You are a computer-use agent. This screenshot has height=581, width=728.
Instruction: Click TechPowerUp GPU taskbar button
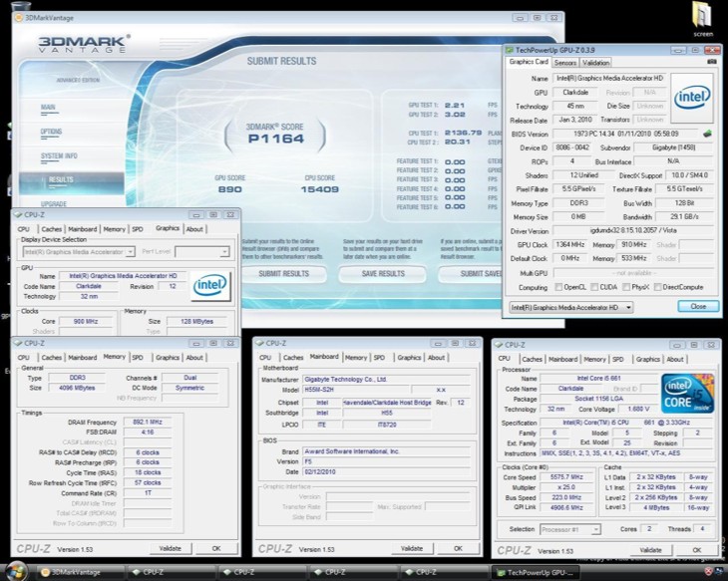coord(536,572)
